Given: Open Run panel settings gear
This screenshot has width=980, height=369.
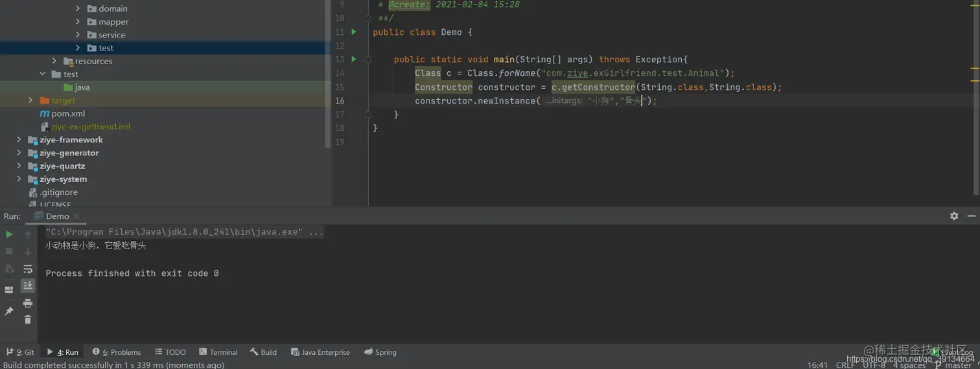Looking at the screenshot, I should tap(954, 216).
